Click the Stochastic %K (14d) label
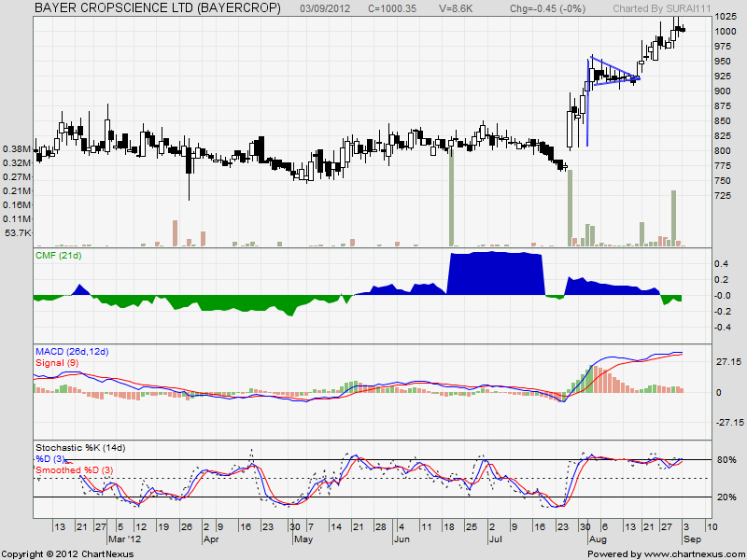Image resolution: width=747 pixels, height=560 pixels. [x=80, y=448]
